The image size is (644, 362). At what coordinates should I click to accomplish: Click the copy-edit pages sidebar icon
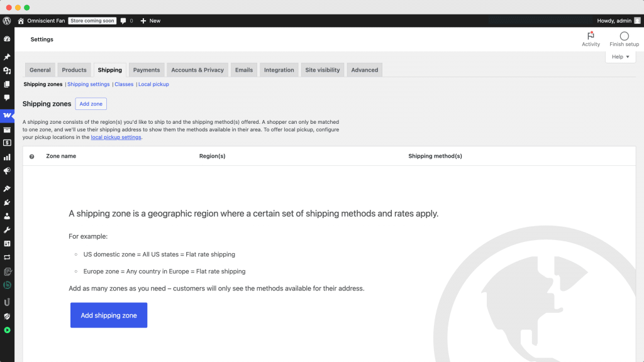tap(7, 271)
